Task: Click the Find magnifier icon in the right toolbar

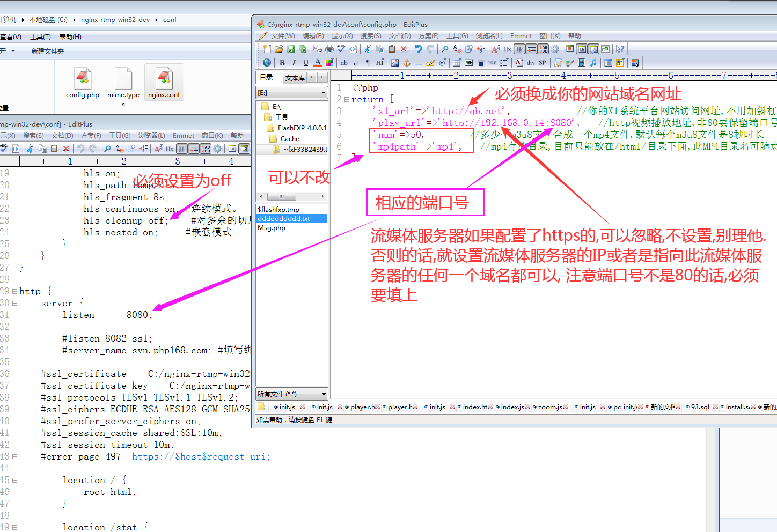Action: pyautogui.click(x=445, y=49)
